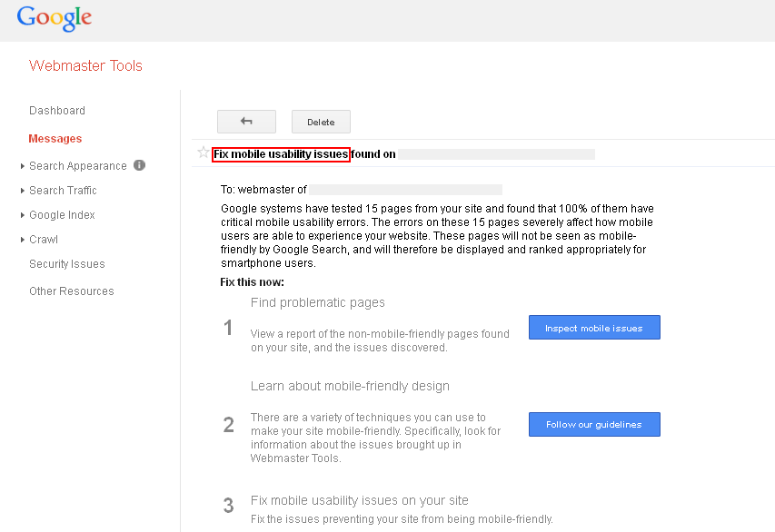Expand the Crawl section arrow

[x=22, y=240]
